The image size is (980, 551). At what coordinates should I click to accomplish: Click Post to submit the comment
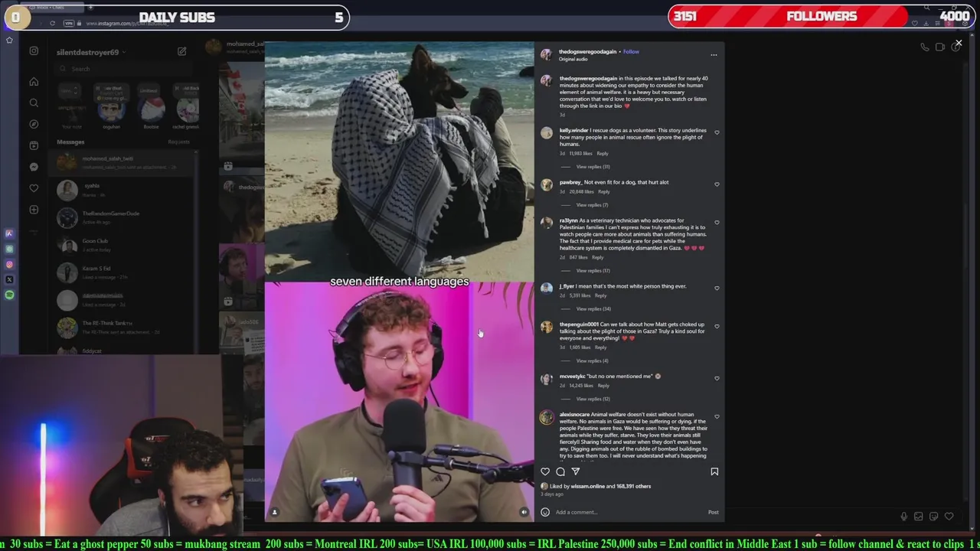pyautogui.click(x=713, y=512)
